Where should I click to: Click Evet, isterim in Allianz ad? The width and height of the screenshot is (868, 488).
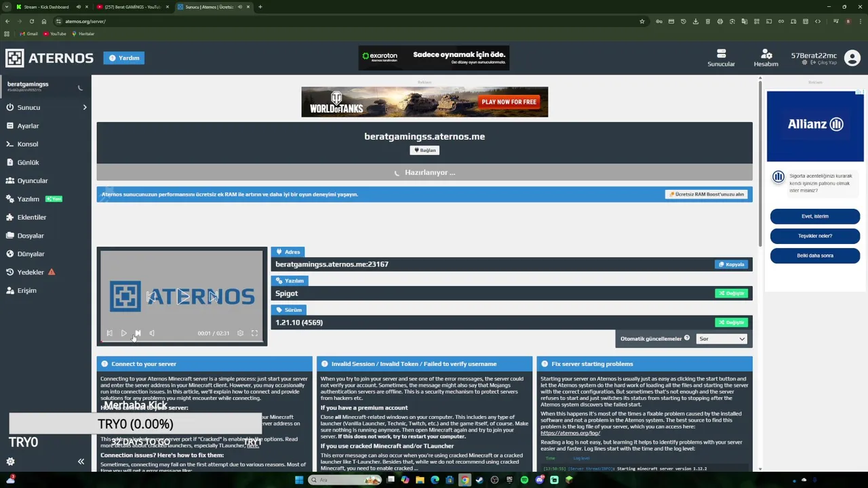coord(815,216)
